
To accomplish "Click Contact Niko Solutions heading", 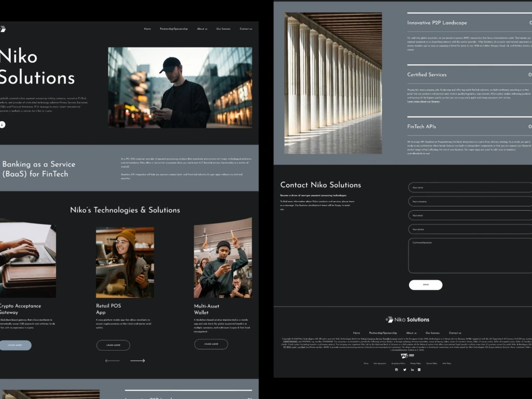I will pos(320,185).
